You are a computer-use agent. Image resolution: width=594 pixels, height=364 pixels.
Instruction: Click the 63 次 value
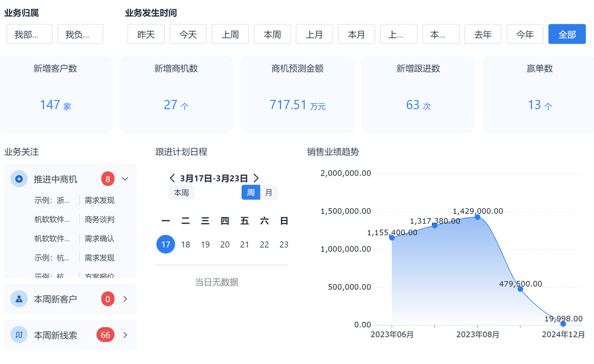point(418,105)
